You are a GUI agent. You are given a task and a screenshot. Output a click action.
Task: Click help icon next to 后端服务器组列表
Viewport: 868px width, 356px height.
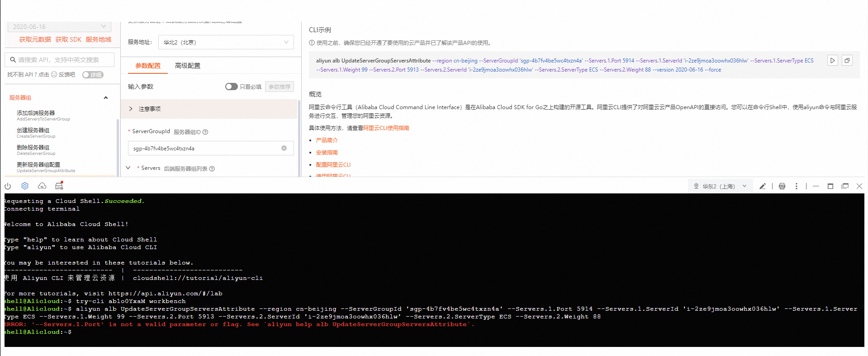[x=212, y=169]
